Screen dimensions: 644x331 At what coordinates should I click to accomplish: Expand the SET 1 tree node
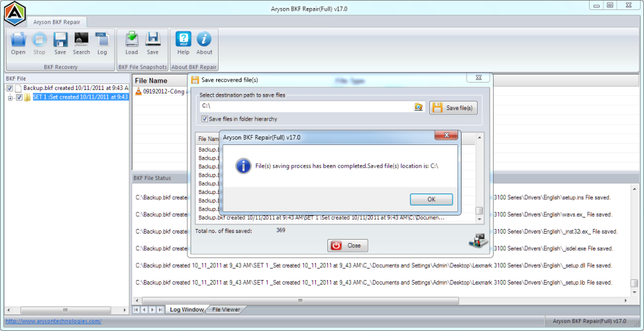click(x=10, y=97)
